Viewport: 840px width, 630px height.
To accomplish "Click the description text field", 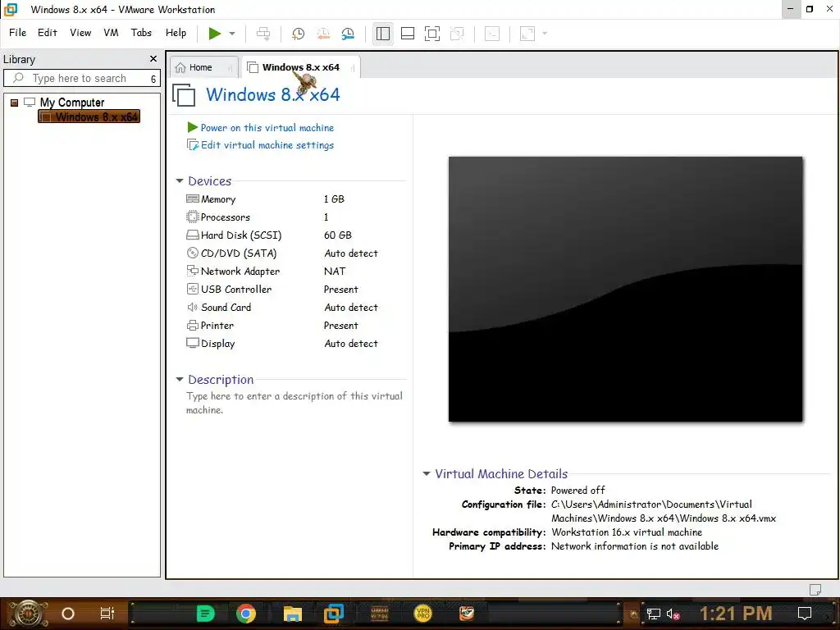I will coord(294,403).
